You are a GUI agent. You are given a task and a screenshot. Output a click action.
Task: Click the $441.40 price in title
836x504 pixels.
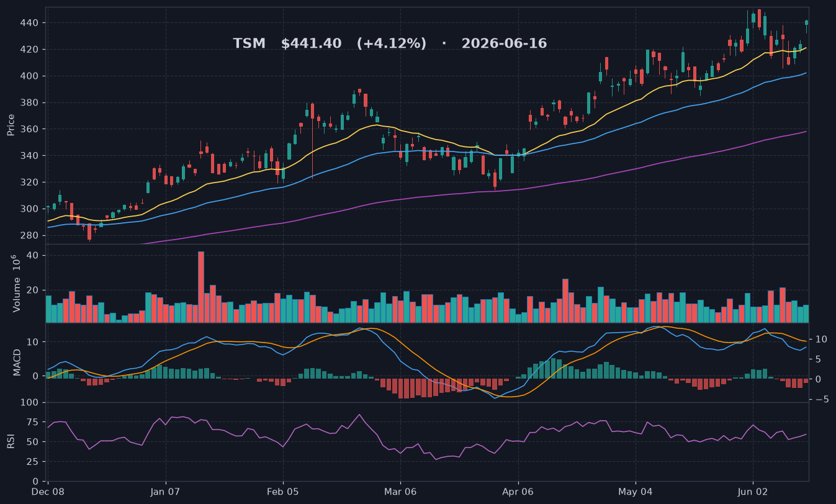pyautogui.click(x=311, y=43)
